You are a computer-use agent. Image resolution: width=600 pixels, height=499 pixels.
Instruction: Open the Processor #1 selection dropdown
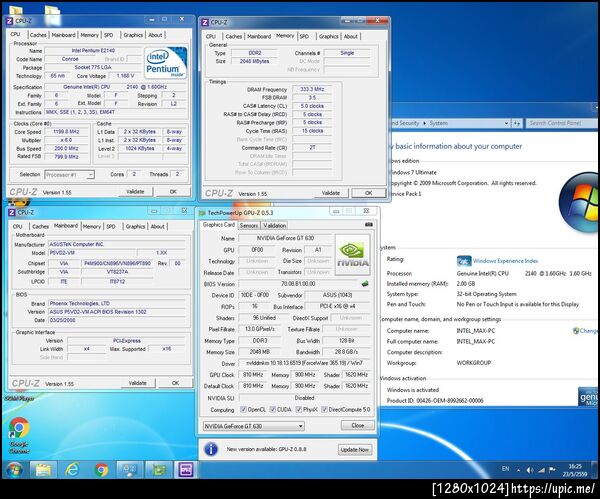point(69,175)
